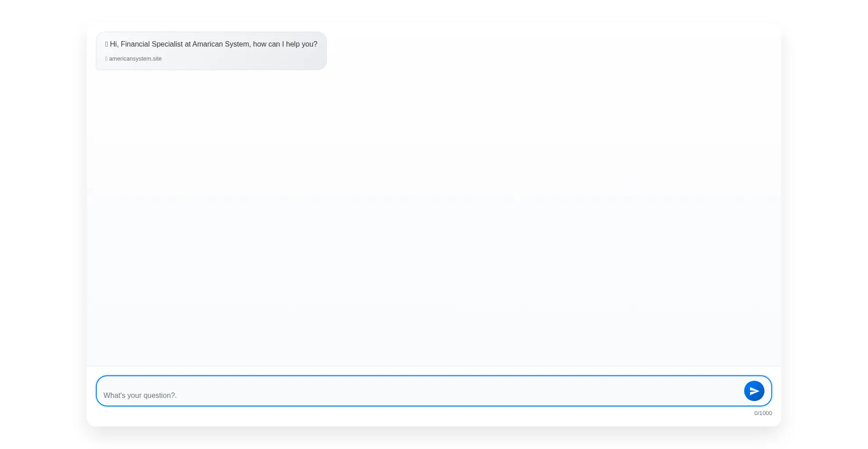
Task: Open the americansystem.site link
Action: (x=135, y=59)
